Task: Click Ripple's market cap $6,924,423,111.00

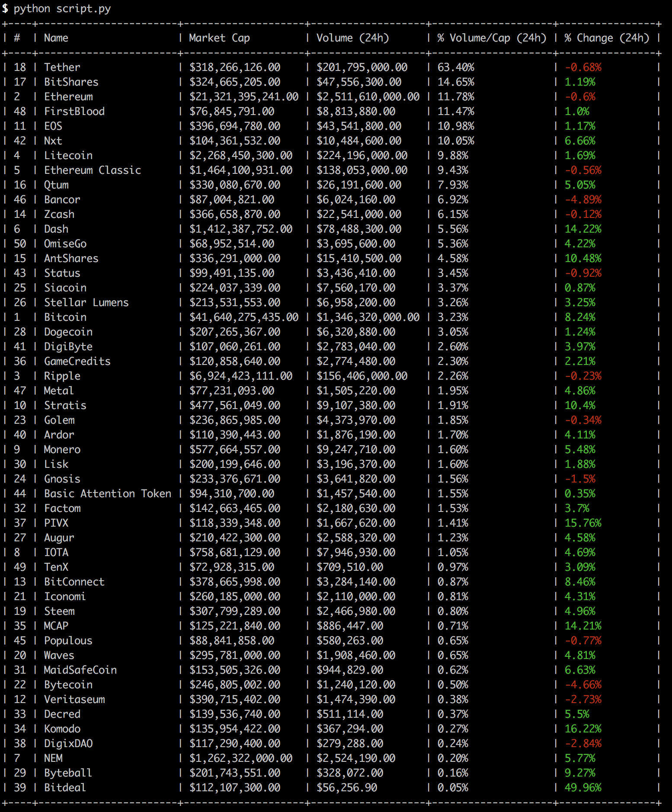Action: tap(241, 376)
